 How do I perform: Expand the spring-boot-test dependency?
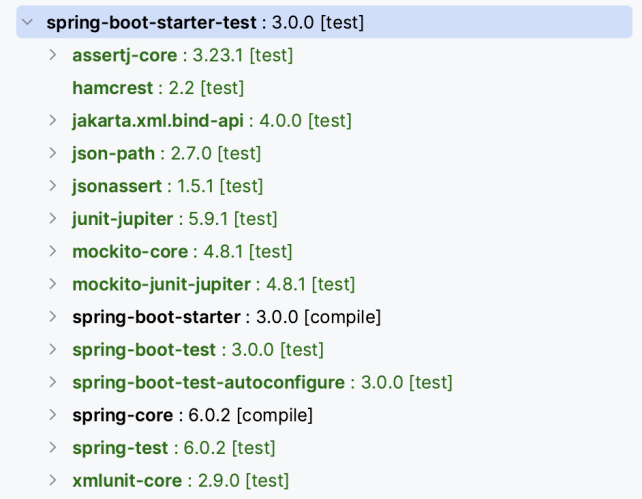click(x=53, y=349)
